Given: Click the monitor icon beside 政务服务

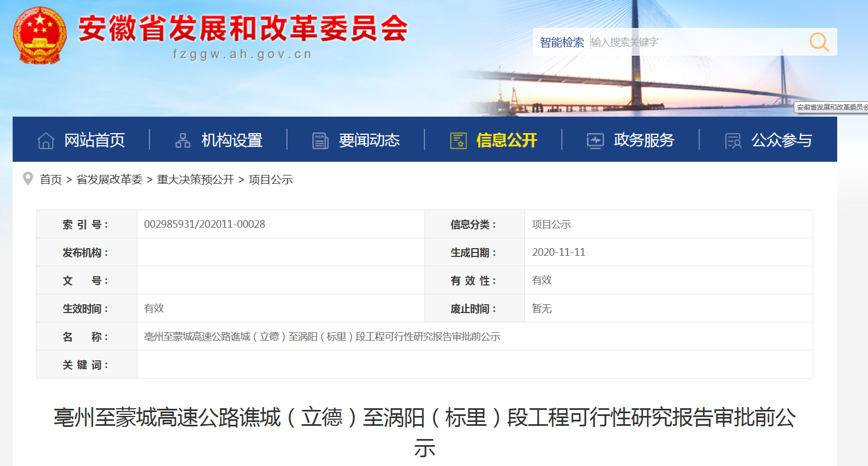Looking at the screenshot, I should tap(595, 141).
